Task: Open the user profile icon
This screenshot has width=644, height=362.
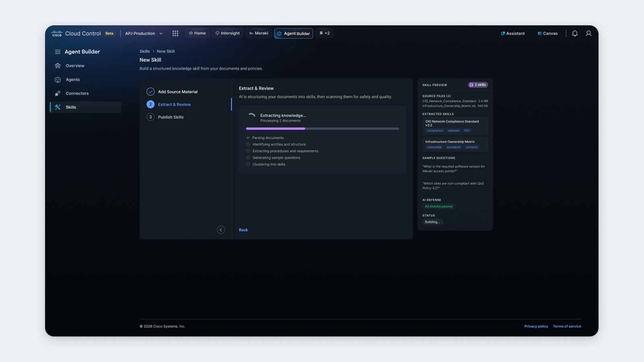Action: click(588, 33)
